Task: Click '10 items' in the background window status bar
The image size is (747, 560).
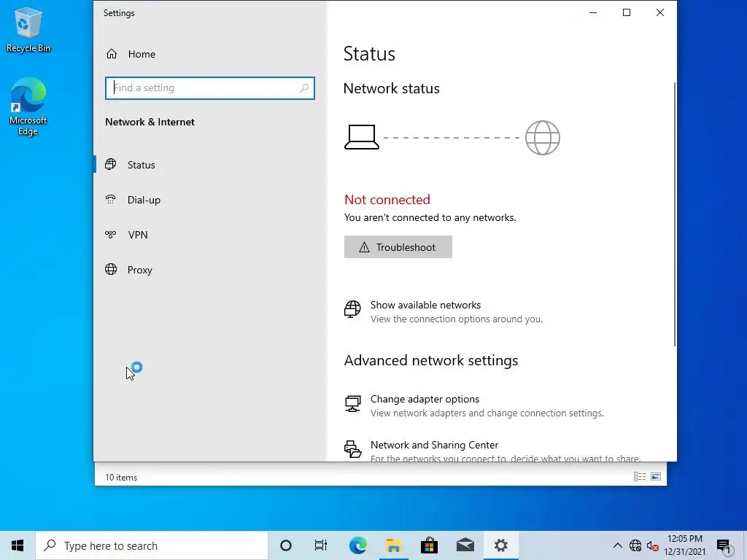Action: coord(121,477)
